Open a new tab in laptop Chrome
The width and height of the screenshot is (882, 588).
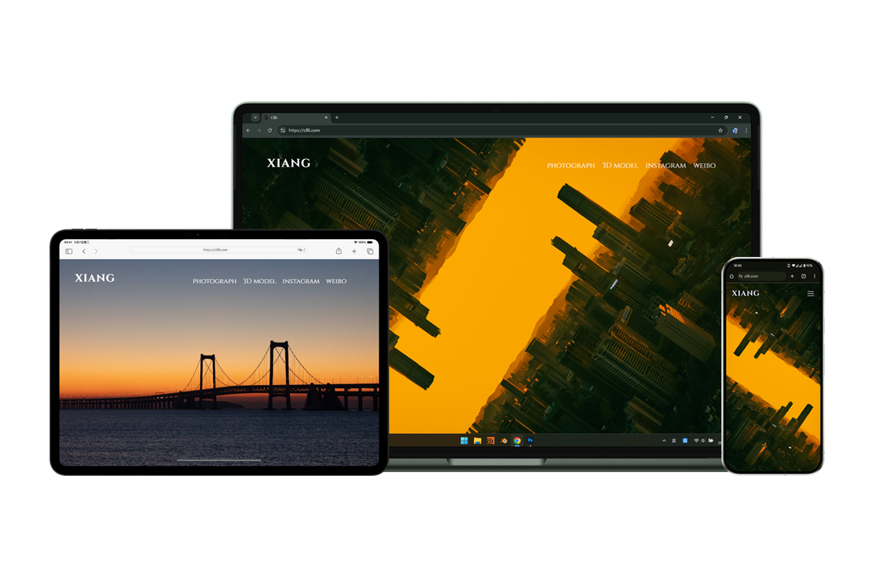click(x=337, y=117)
